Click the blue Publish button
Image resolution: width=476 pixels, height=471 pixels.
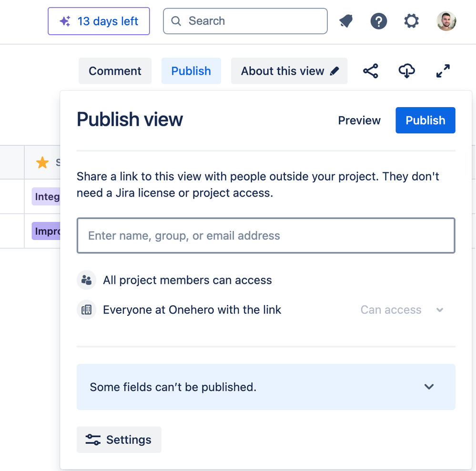coord(425,120)
